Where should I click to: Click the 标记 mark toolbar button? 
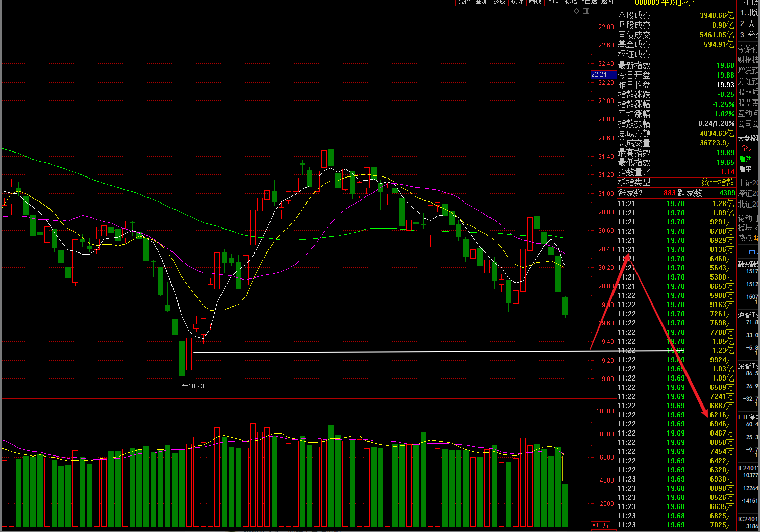point(571,2)
